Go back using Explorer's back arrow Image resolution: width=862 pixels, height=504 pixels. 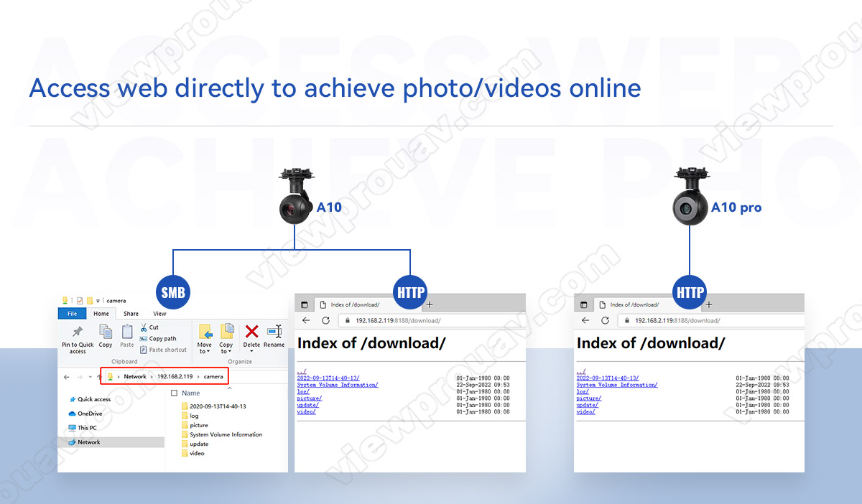click(x=67, y=377)
